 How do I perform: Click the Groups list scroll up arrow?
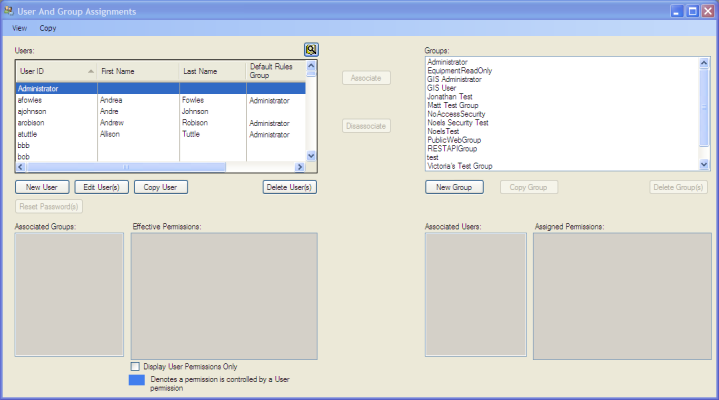click(704, 63)
